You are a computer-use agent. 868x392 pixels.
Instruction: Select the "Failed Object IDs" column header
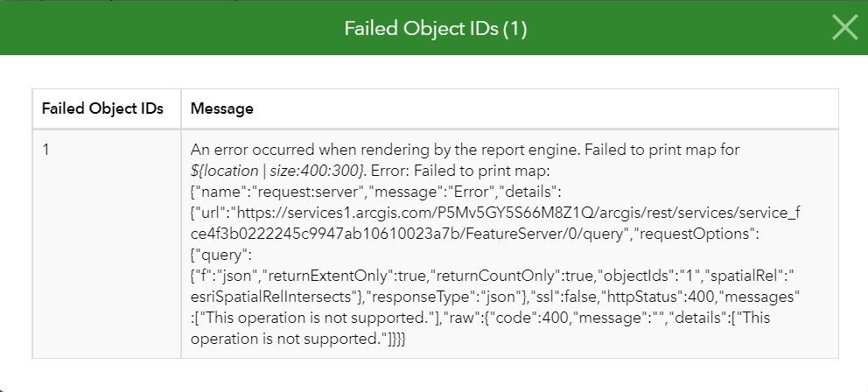[102, 109]
